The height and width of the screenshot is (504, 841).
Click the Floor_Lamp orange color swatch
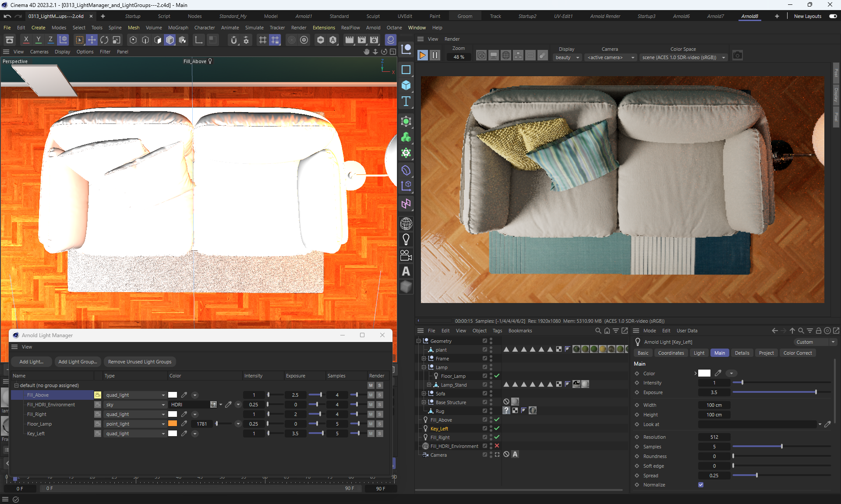tap(173, 424)
